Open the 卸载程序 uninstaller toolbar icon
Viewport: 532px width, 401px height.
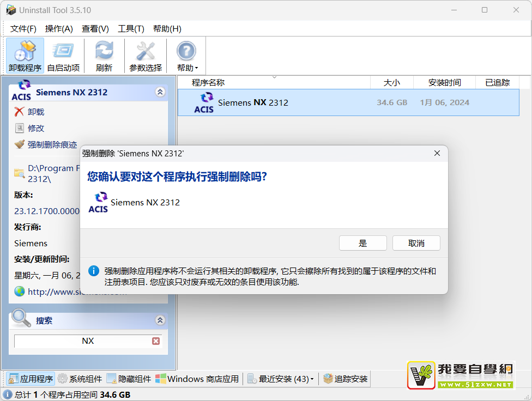pos(25,55)
